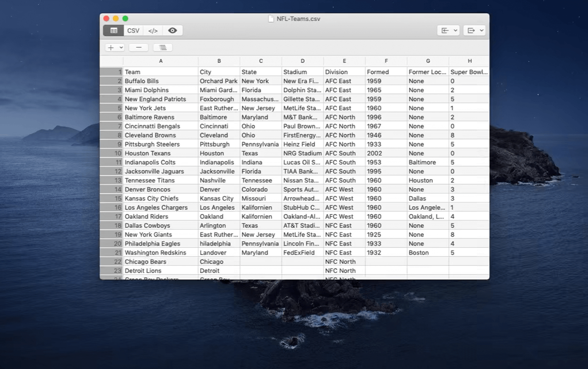Select the 'Cincinnati Bengals' cell

(x=161, y=126)
